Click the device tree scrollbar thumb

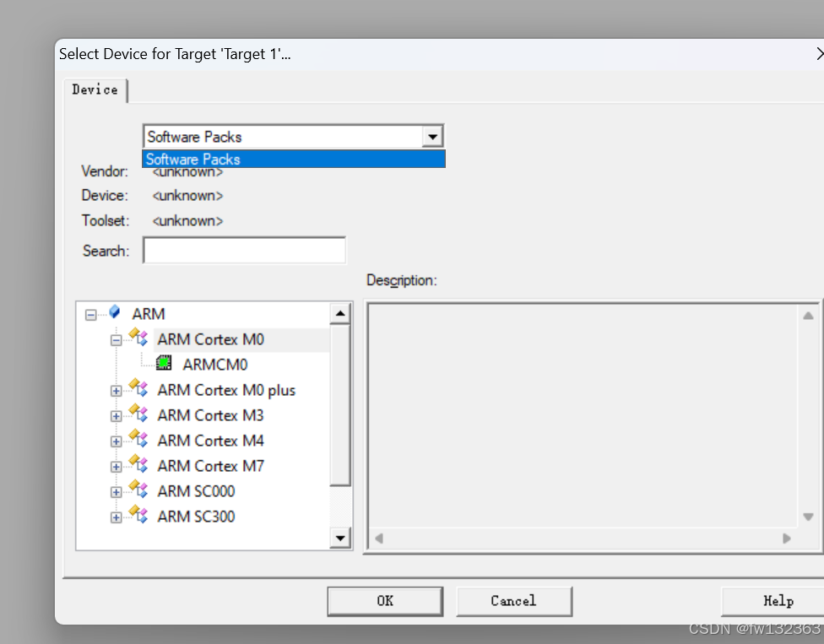pos(340,405)
